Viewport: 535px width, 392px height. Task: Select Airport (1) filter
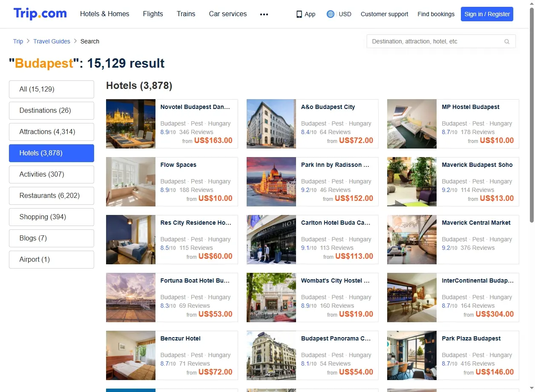pyautogui.click(x=52, y=260)
